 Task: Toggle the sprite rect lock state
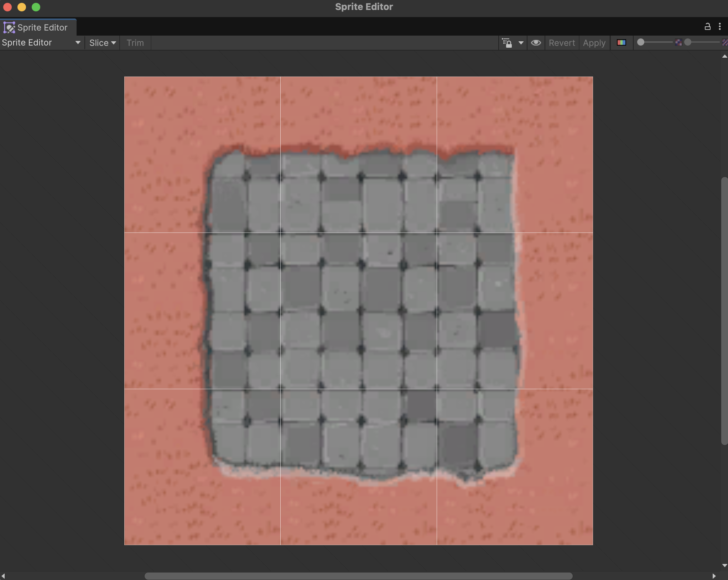point(507,43)
